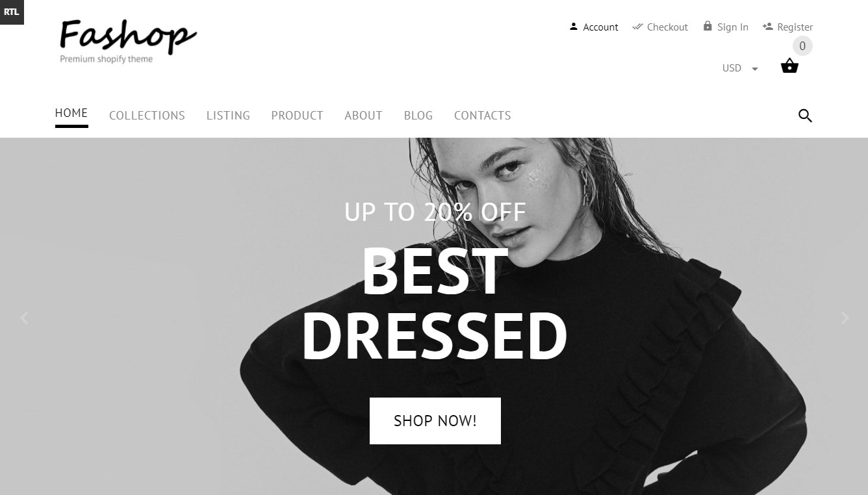The width and height of the screenshot is (868, 495).
Task: Click the Best Dressed banner headline
Action: coord(435,303)
